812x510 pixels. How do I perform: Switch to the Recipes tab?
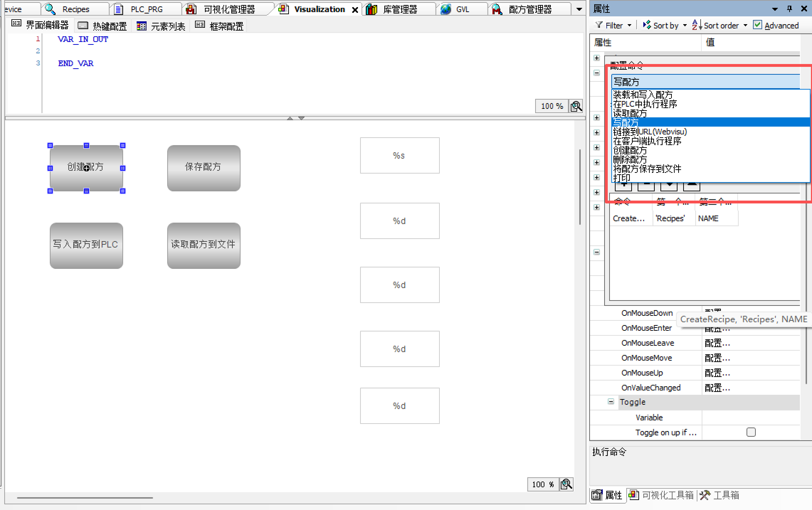click(x=75, y=9)
